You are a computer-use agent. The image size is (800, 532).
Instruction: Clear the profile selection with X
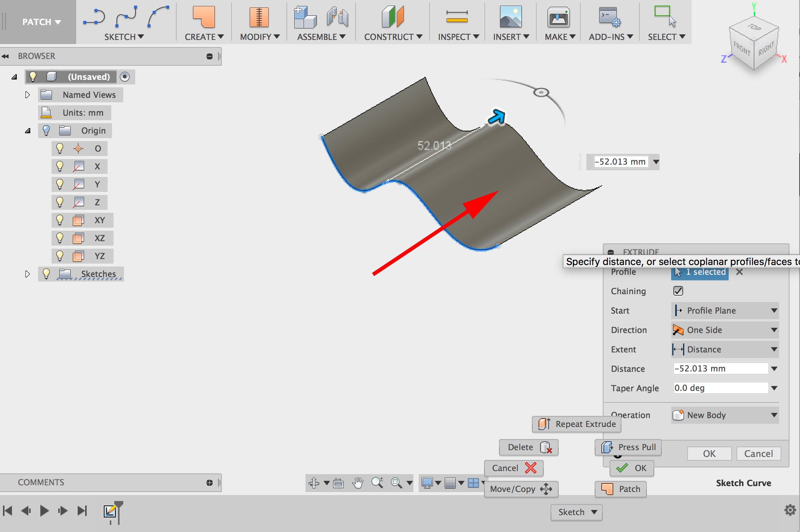point(739,272)
